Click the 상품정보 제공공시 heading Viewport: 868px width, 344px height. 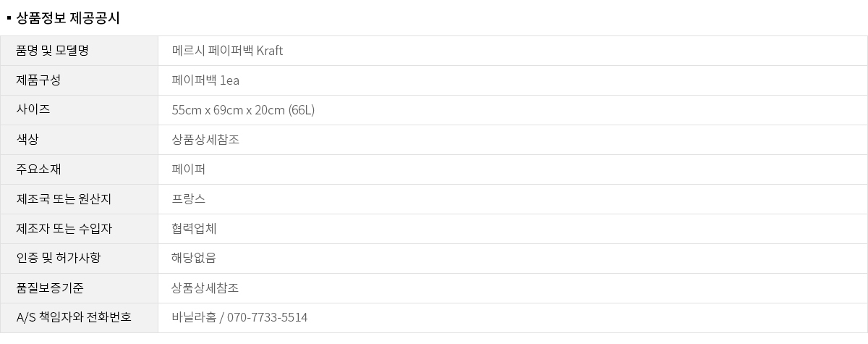[x=68, y=19]
